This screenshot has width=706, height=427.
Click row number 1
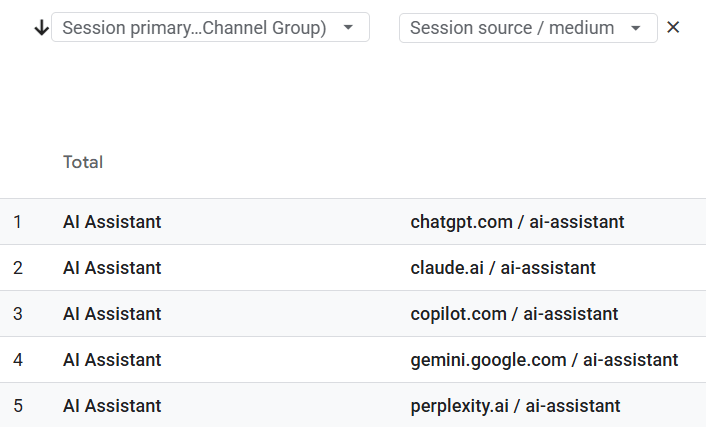click(x=18, y=222)
